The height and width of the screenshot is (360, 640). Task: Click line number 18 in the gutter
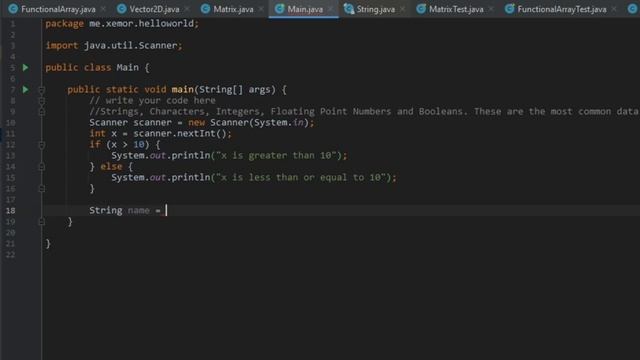click(x=11, y=211)
